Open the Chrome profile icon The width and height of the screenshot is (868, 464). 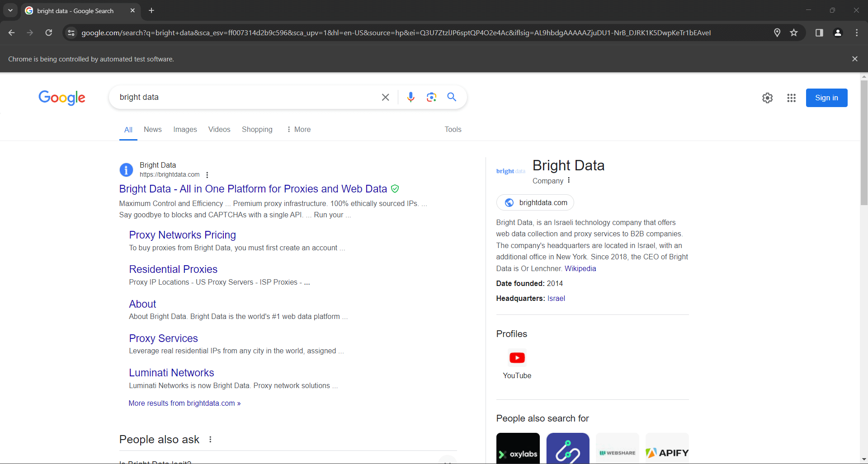coord(838,33)
